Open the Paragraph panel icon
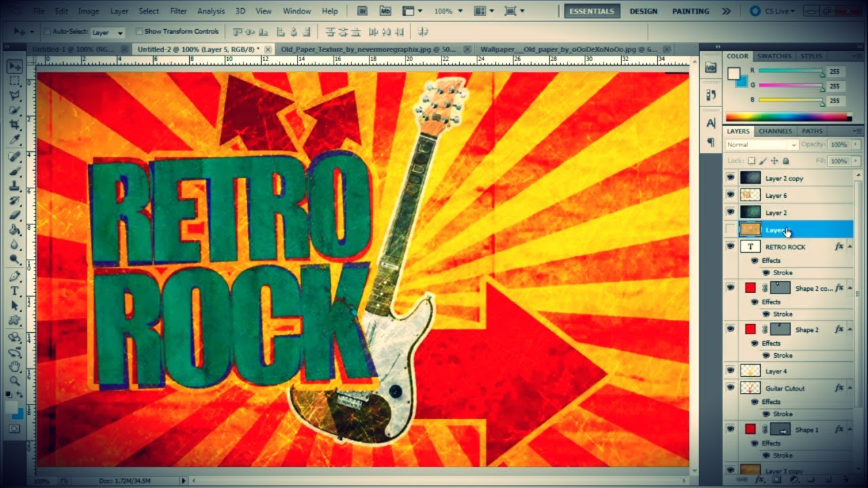The image size is (868, 488). (x=711, y=142)
